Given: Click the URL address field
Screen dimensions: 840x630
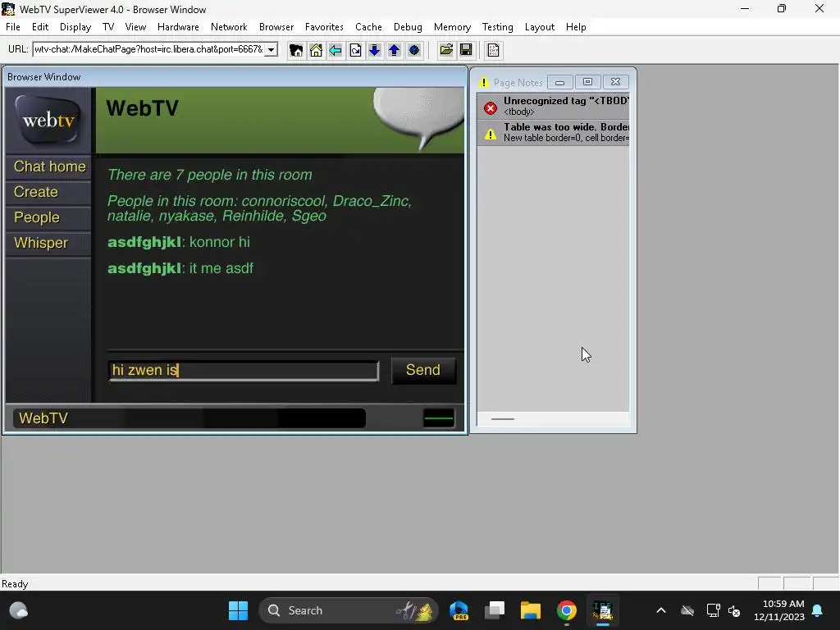Looking at the screenshot, I should coord(149,50).
